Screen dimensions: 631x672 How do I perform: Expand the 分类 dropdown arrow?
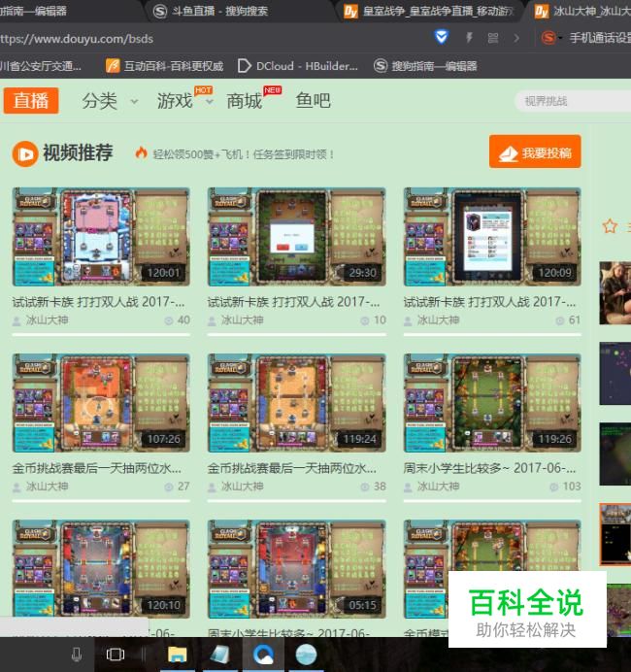point(134,102)
